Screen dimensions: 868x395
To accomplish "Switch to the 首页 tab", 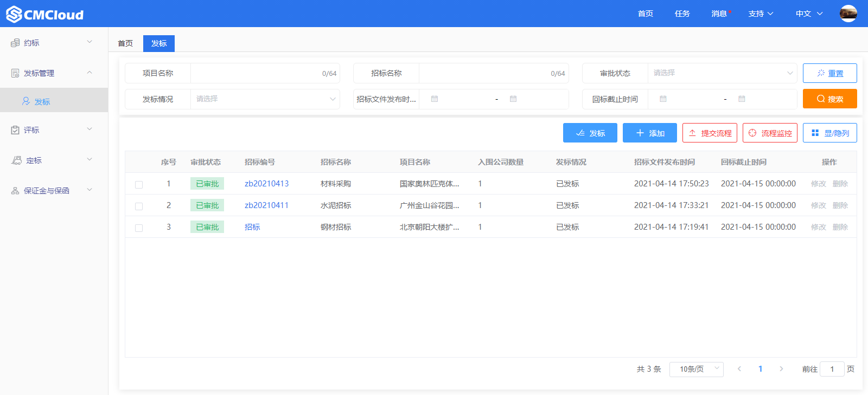I will (125, 43).
